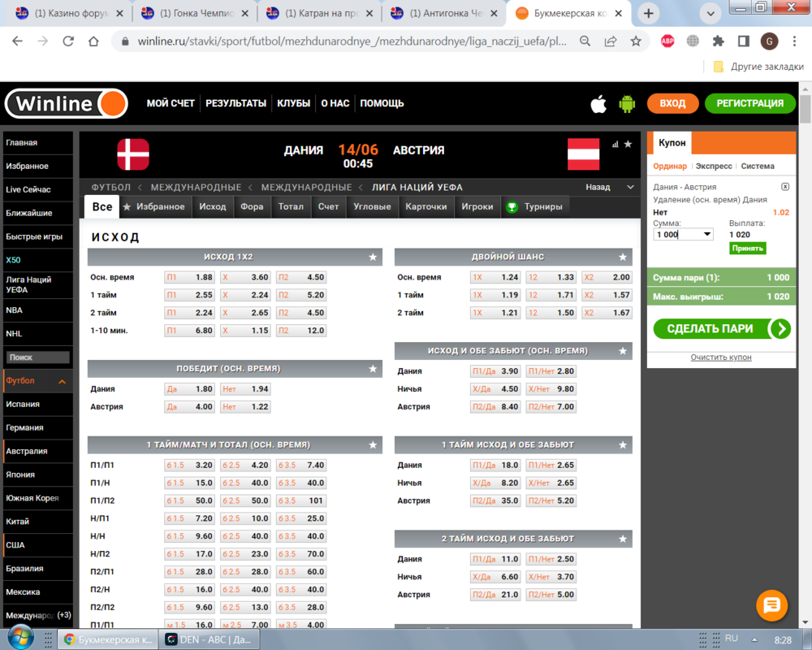The image size is (812, 650).
Task: Add Denmark–Austria match to favorites star
Action: click(x=628, y=144)
